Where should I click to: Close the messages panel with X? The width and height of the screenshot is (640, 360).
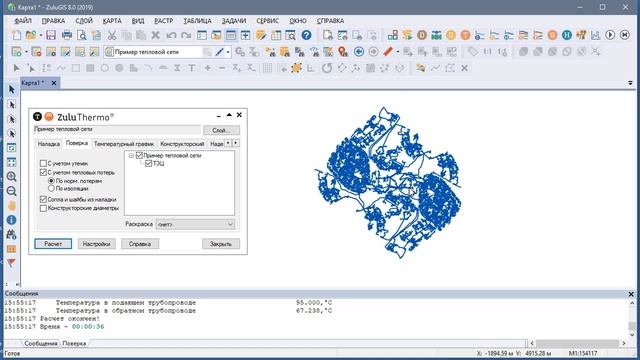[631, 294]
